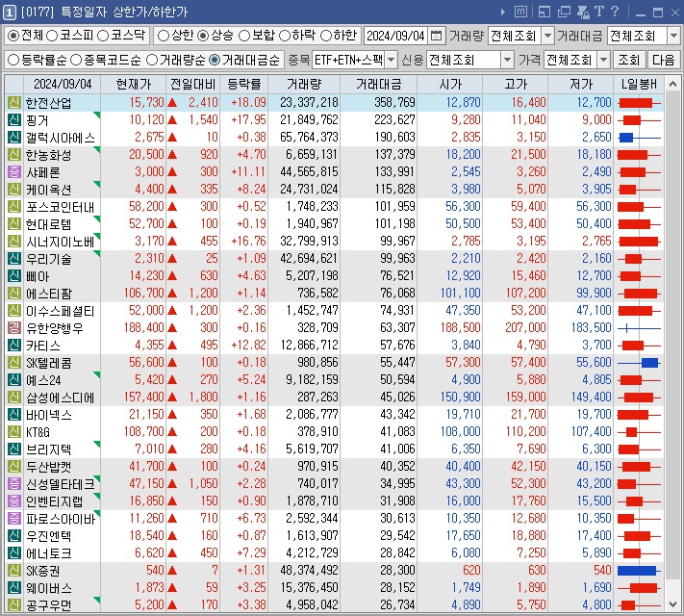The image size is (684, 616).
Task: Expand the 거래대금 전체조회 dropdown
Action: tap(674, 36)
